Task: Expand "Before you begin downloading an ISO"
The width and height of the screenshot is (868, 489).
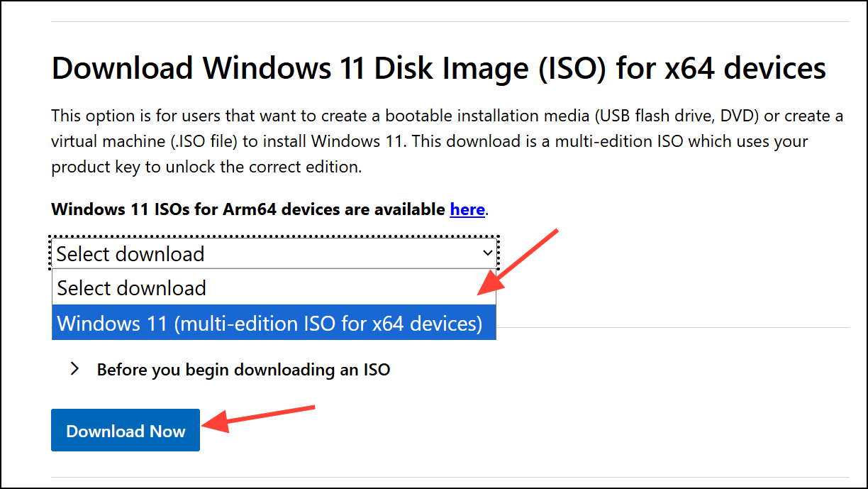Action: (x=243, y=369)
